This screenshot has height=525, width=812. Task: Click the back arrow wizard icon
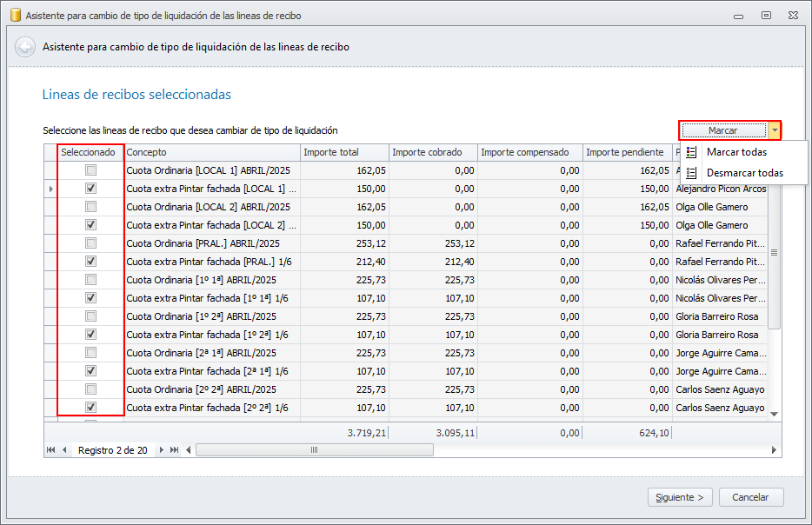click(25, 47)
